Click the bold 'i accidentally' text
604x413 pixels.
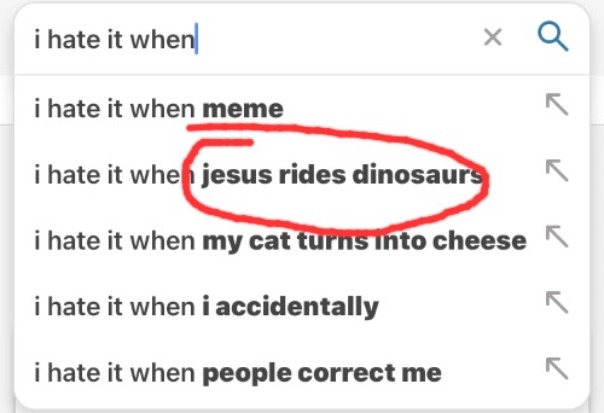pyautogui.click(x=291, y=307)
